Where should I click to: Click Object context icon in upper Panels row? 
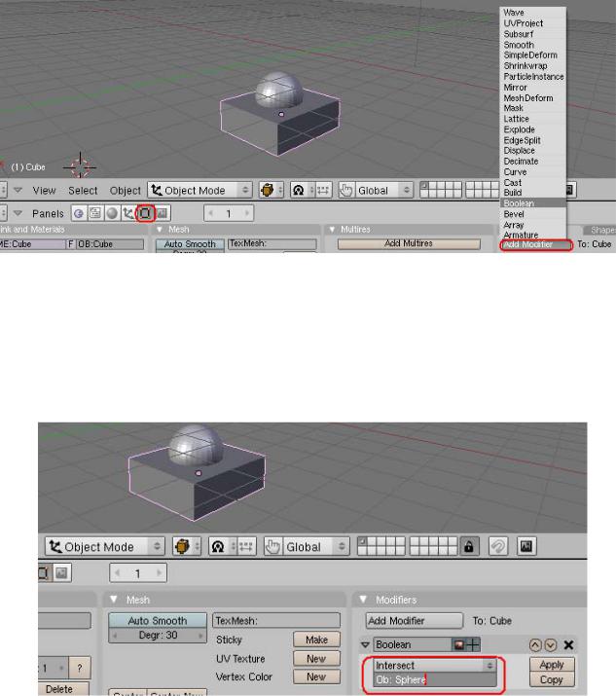(128, 213)
